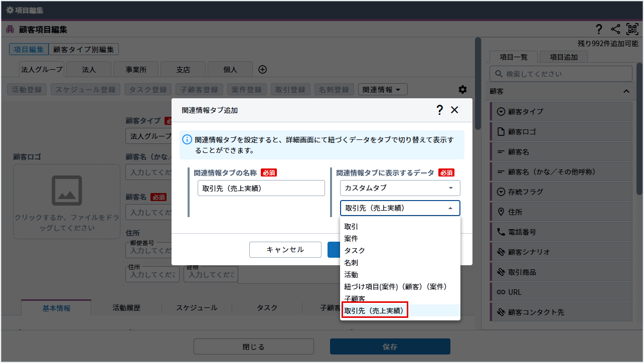Click the plus icon to add customer type tab
This screenshot has height=363, width=644.
tap(262, 70)
